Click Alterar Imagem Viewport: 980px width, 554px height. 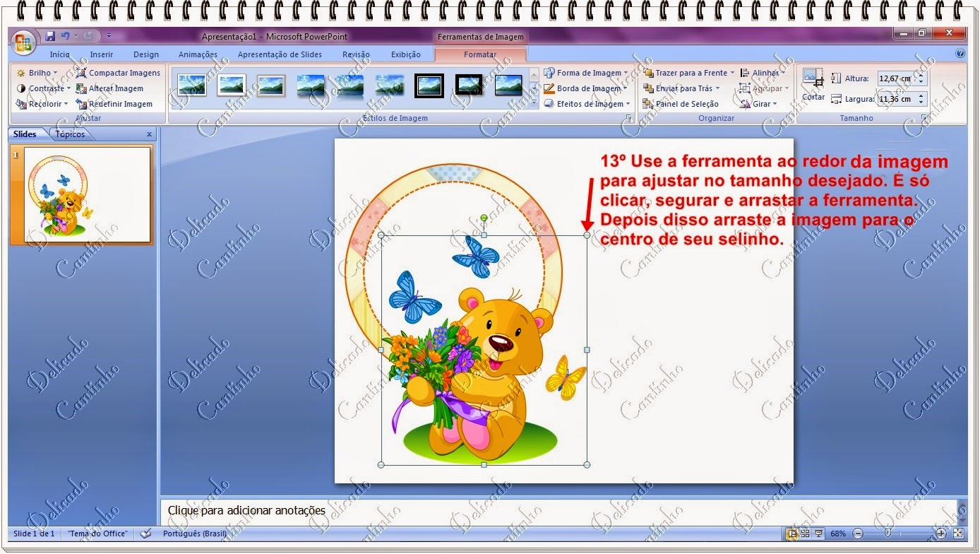click(110, 88)
